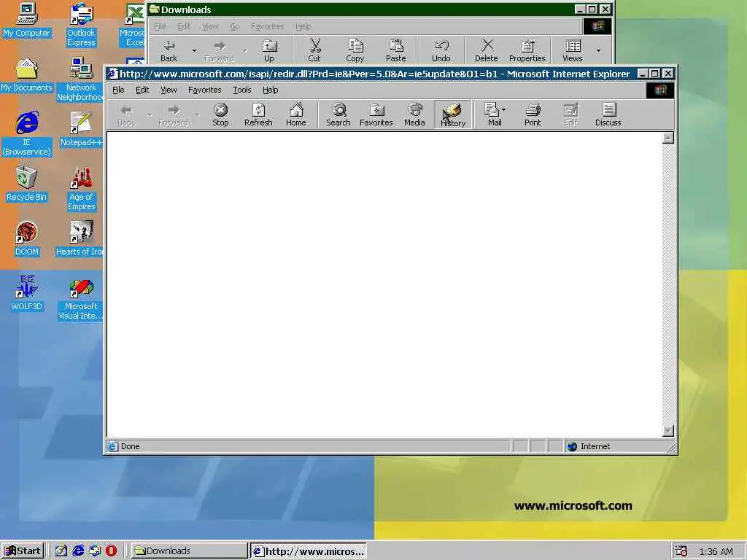The width and height of the screenshot is (747, 560).
Task: Launch Opera from Quick Launch bar
Action: click(111, 551)
